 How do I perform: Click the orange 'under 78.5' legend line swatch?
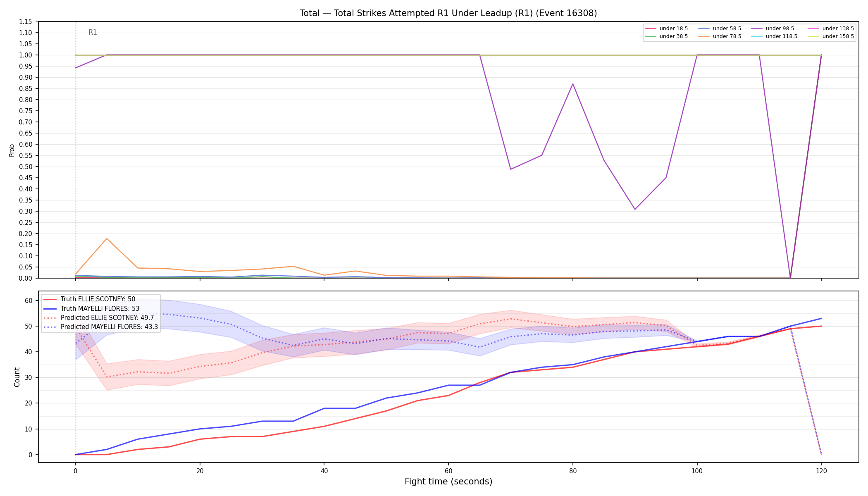click(x=704, y=36)
